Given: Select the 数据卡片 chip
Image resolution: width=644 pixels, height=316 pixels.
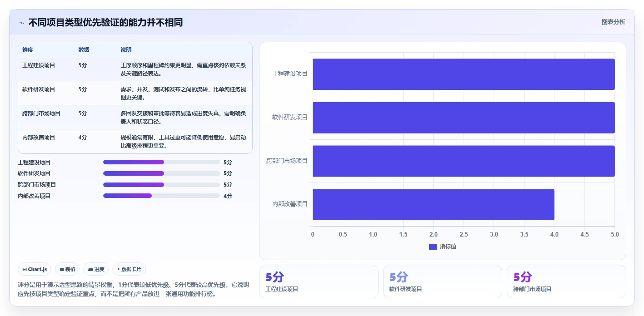Looking at the screenshot, I should tap(129, 269).
